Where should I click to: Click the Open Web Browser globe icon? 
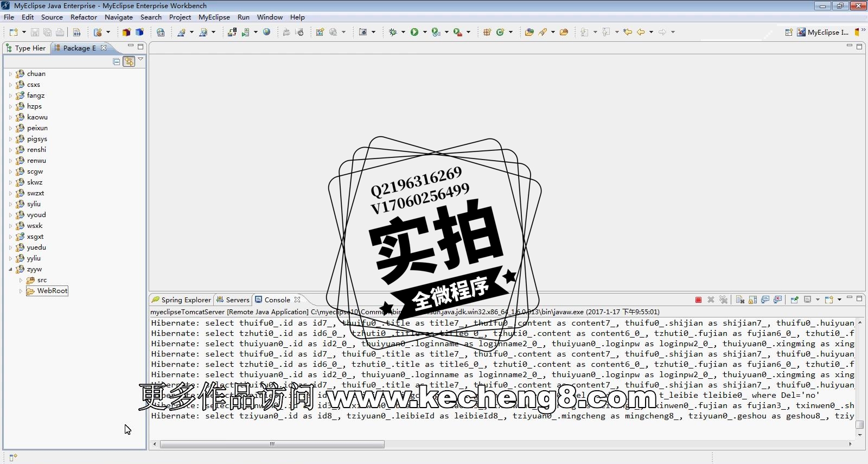266,32
